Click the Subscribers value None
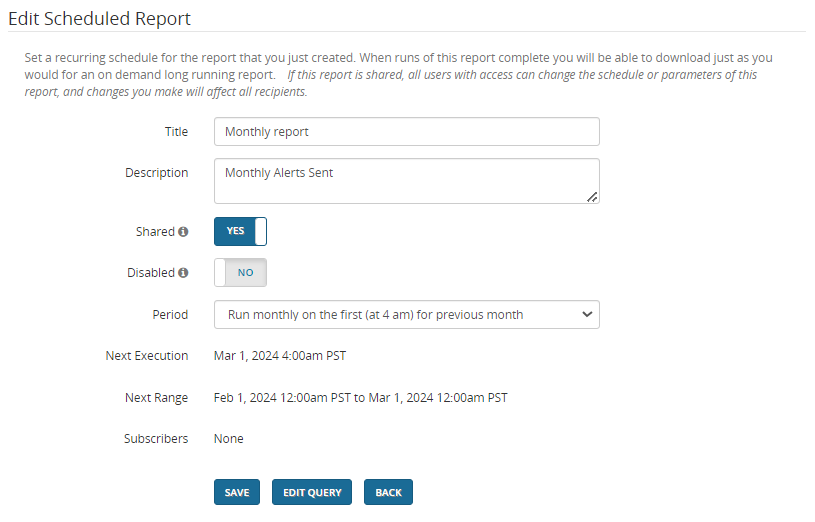The height and width of the screenshot is (522, 815). (x=229, y=438)
